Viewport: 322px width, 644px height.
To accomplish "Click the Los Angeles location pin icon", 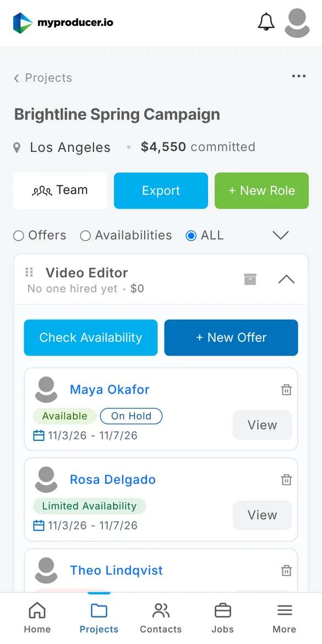I will coord(17,148).
